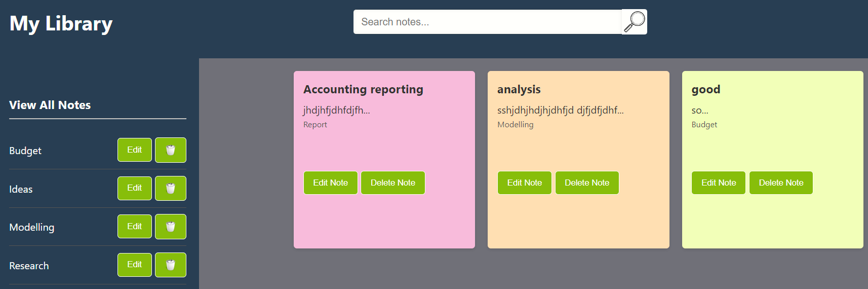Focus the Search notes input field
Viewport: 868px width, 289px height.
[x=487, y=22]
